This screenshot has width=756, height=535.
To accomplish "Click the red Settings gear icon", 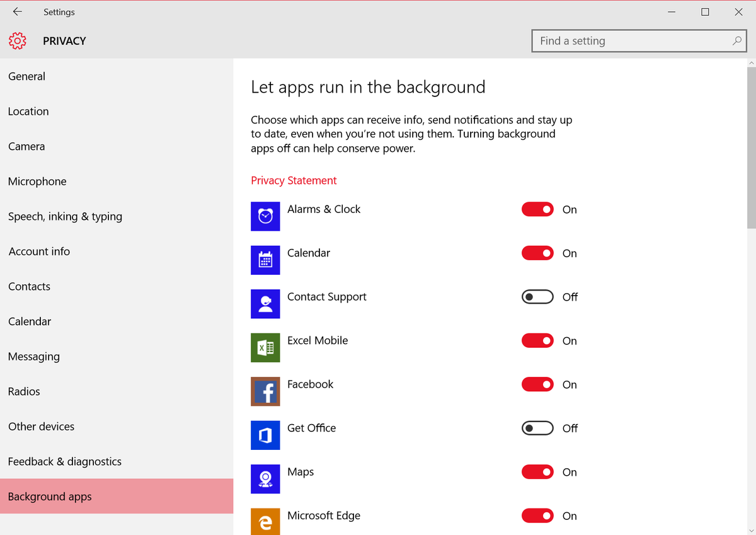I will [x=17, y=41].
